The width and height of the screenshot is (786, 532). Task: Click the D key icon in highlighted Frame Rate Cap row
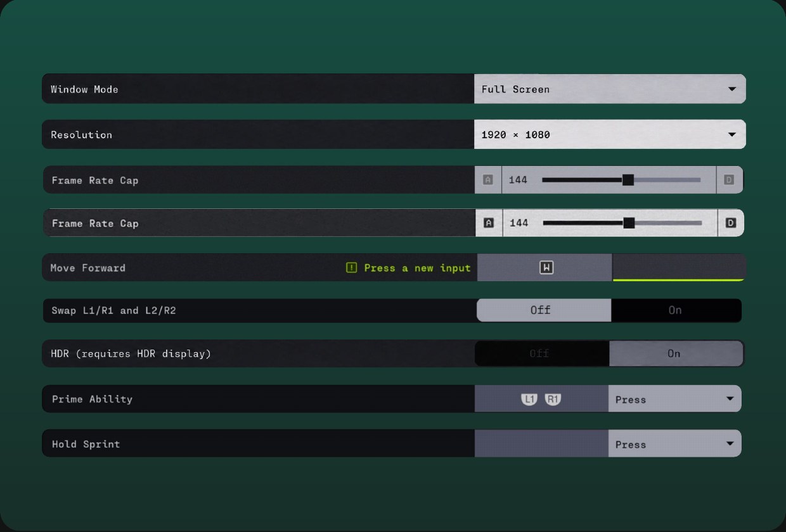pos(731,223)
